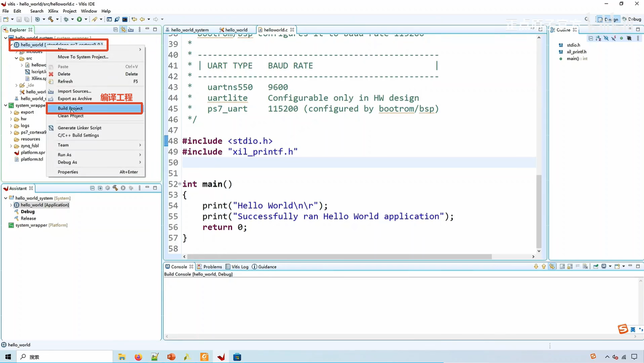Click the Assistant panel run icon
Viewport: 644px width, 363px height.
123,188
